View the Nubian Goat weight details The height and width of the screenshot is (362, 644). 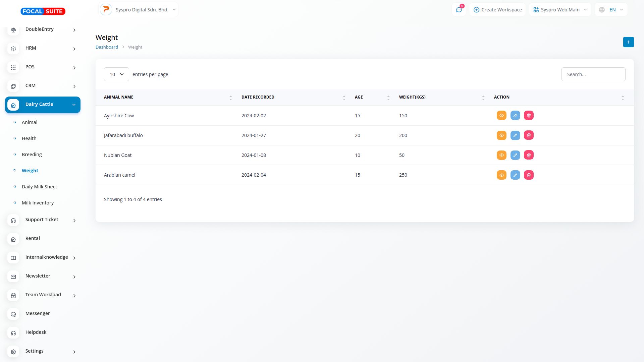pos(501,155)
